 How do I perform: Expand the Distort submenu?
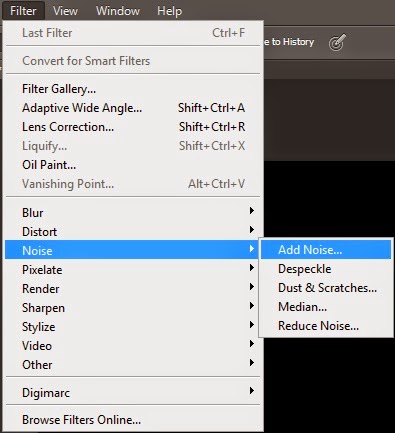(x=132, y=232)
